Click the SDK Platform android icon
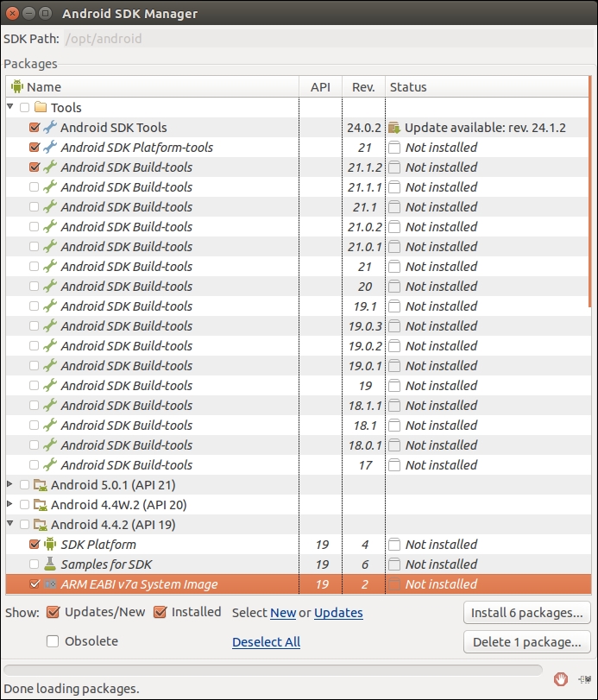This screenshot has height=700, width=598. tap(50, 545)
